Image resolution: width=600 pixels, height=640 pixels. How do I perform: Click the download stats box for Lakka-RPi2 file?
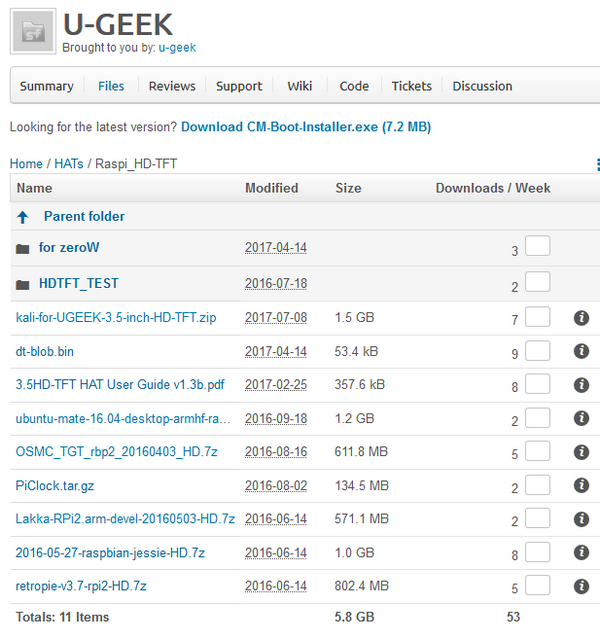point(538,518)
